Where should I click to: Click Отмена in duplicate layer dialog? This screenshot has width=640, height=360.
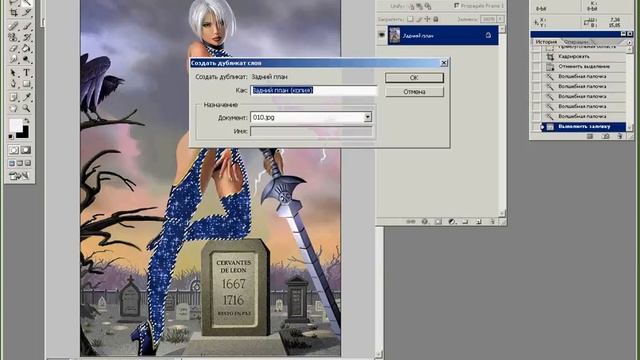coord(414,92)
